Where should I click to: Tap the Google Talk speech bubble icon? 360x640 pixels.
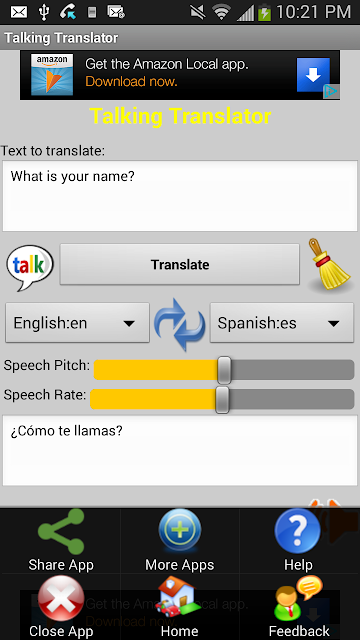point(30,267)
